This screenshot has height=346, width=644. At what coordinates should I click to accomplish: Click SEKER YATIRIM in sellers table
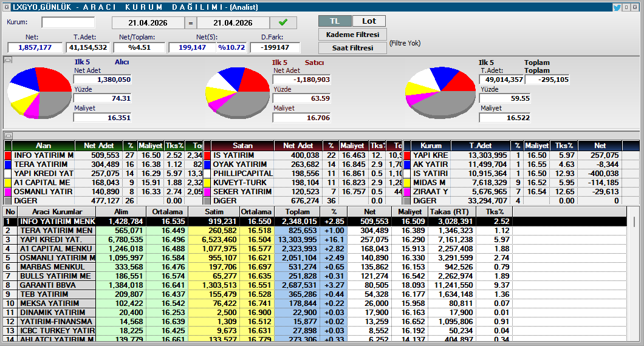click(x=242, y=192)
